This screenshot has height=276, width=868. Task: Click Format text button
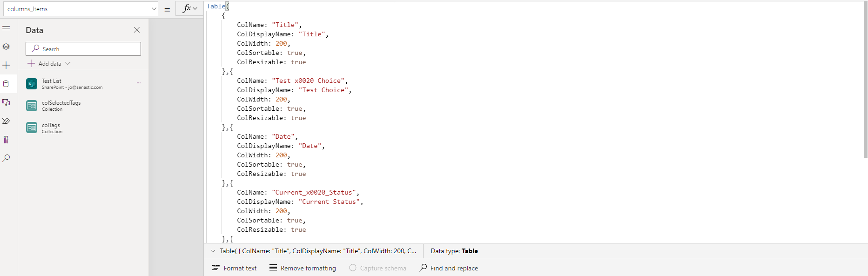click(x=235, y=268)
